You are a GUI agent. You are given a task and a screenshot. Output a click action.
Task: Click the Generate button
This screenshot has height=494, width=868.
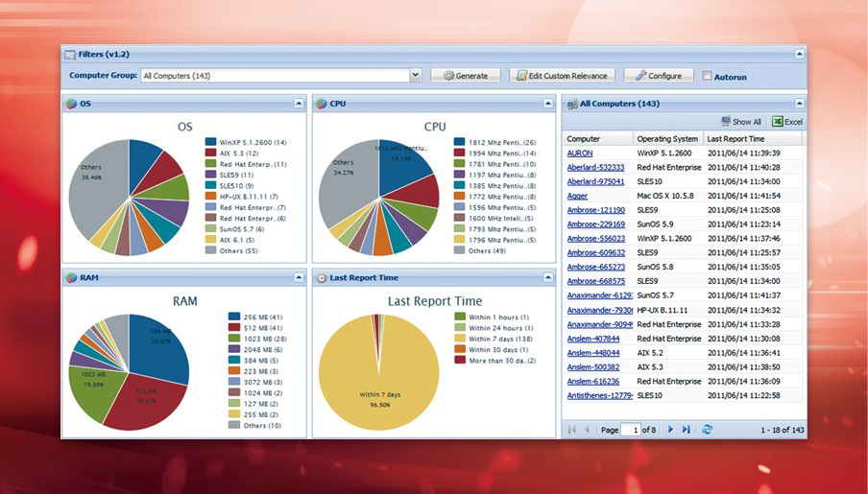tap(466, 76)
